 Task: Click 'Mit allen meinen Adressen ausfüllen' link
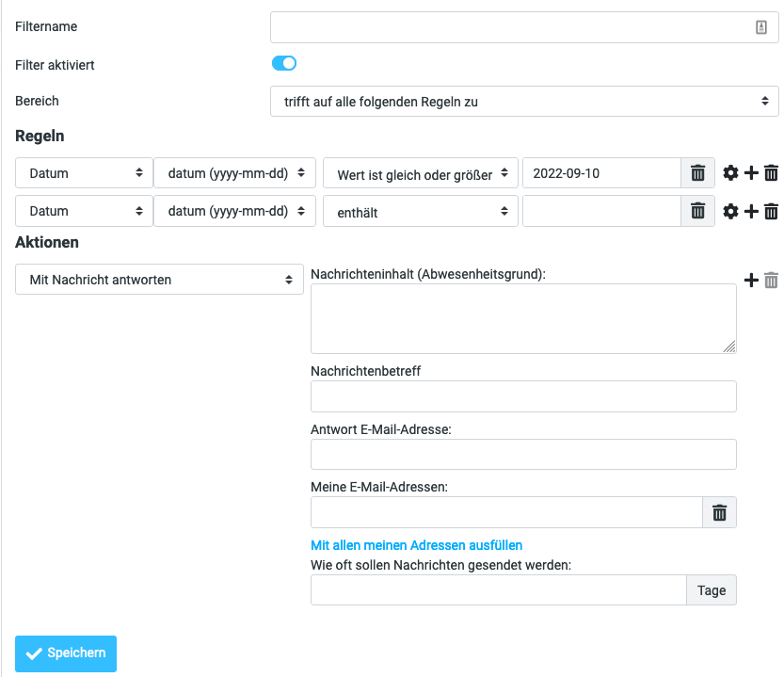point(416,545)
